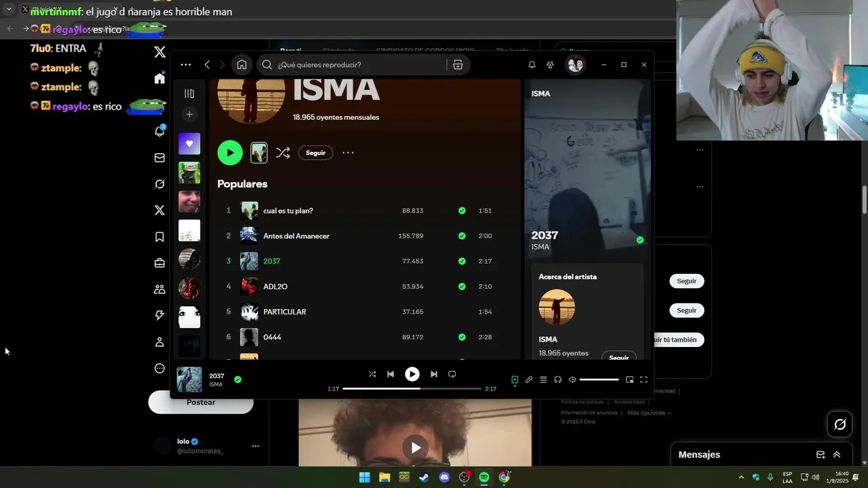Toggle Now Playing view panel

pyautogui.click(x=515, y=380)
